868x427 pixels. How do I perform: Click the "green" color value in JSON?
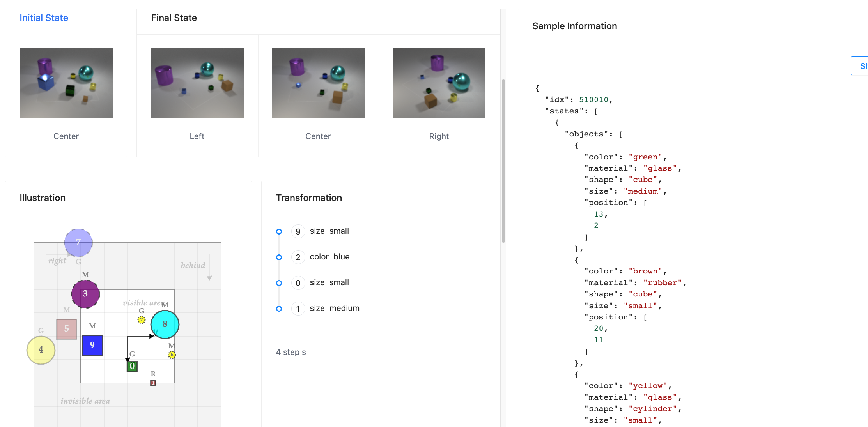pyautogui.click(x=645, y=157)
